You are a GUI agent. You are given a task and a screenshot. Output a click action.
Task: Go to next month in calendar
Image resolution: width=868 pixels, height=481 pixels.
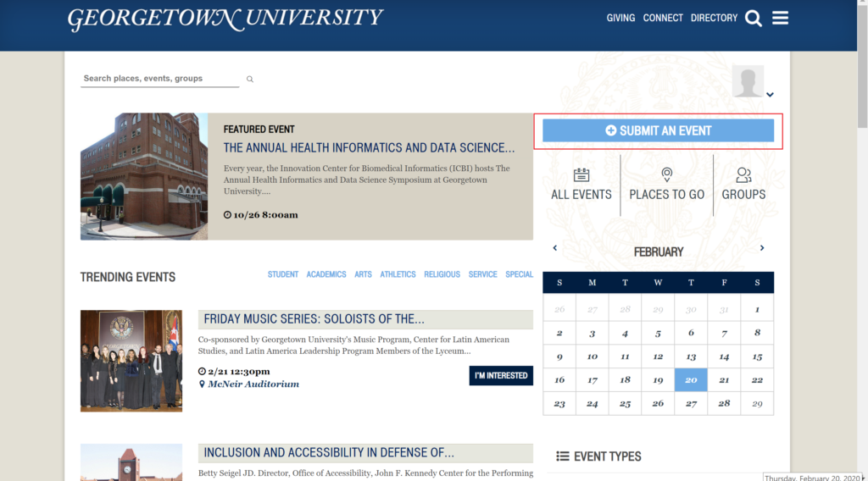[x=762, y=248]
